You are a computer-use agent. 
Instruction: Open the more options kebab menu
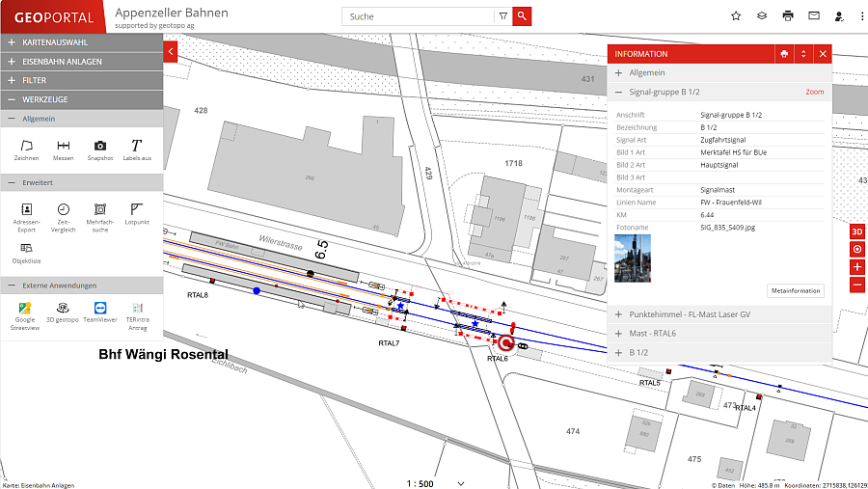pos(862,16)
